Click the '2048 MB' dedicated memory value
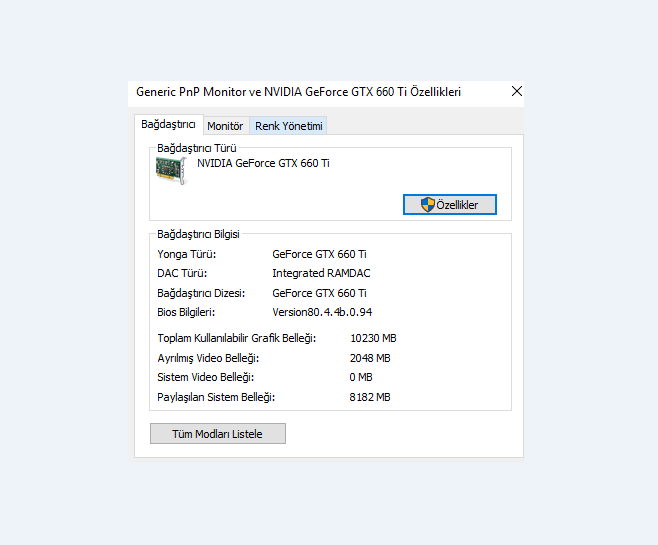Image resolution: width=658 pixels, height=545 pixels. [370, 358]
